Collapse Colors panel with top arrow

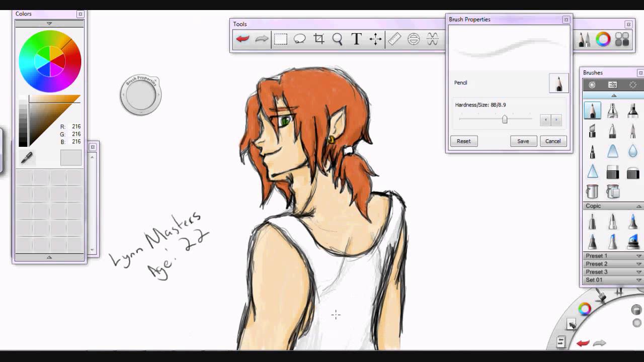coord(49,24)
